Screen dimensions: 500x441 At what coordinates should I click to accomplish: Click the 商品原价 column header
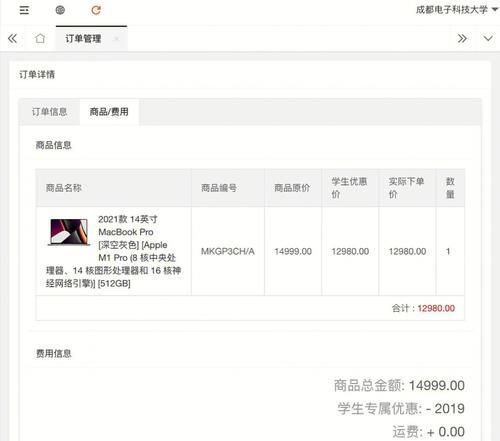click(x=292, y=188)
